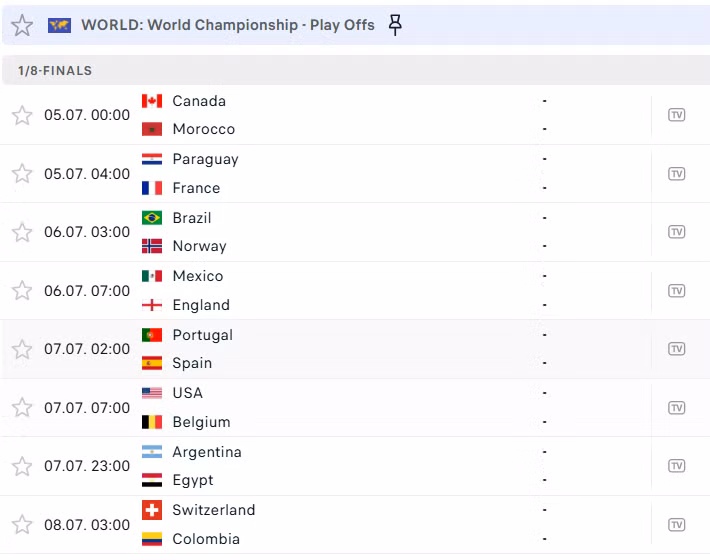Screen dimensions: 710x560
Task: Click the world map league flag icon
Action: pos(59,25)
